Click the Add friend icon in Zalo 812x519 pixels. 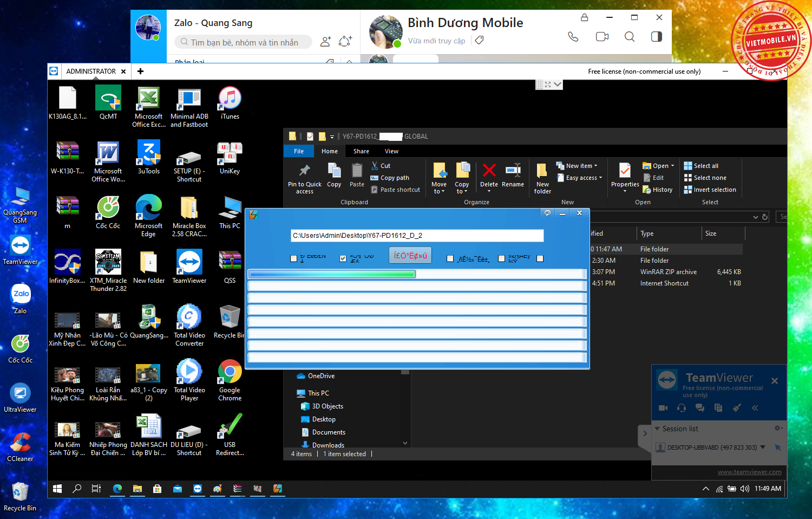pos(325,41)
